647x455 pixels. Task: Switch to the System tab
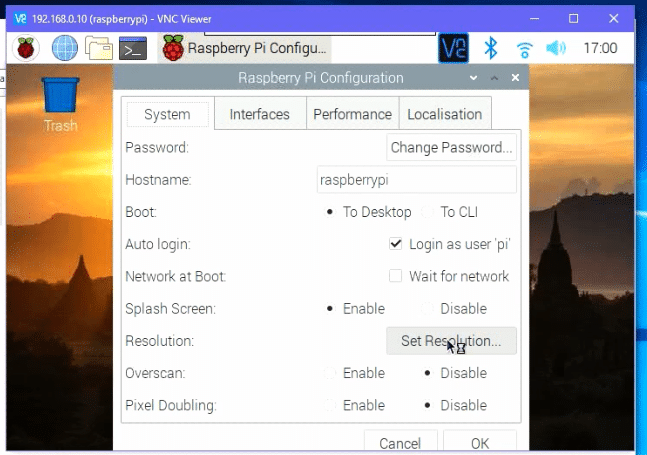click(x=168, y=114)
